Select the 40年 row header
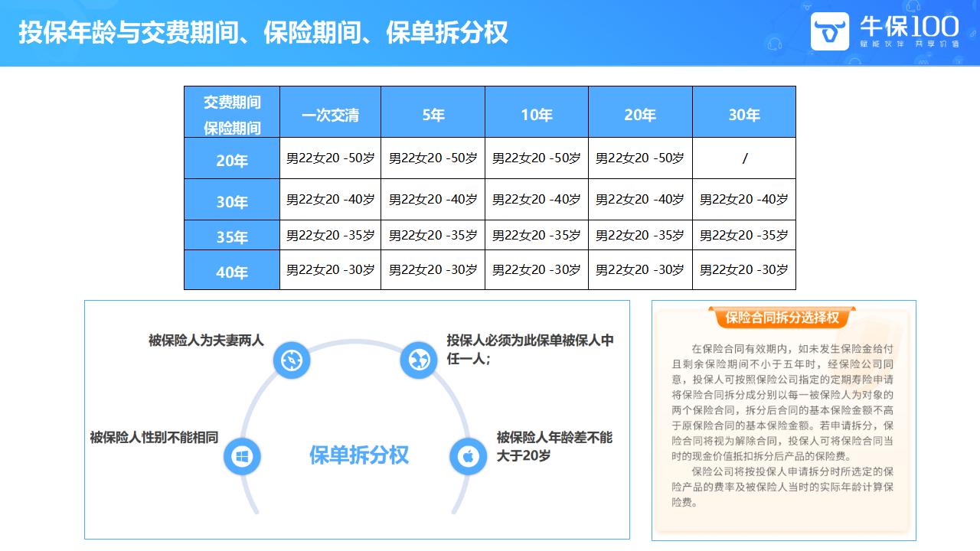This screenshot has height=551, width=980. point(232,272)
